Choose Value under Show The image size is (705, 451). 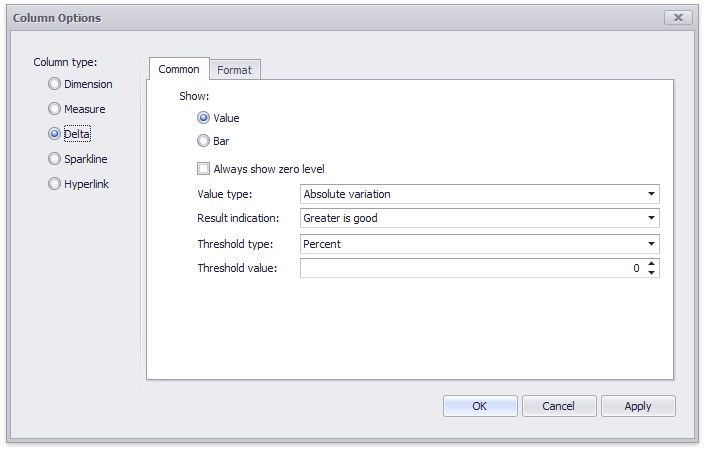tap(204, 118)
